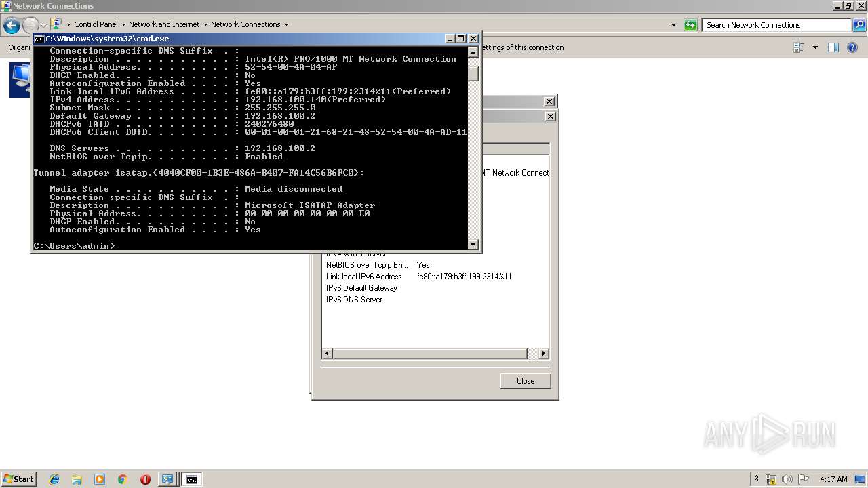This screenshot has width=868, height=488.
Task: Select NetBIOS over Tcpip row in details
Action: point(435,265)
